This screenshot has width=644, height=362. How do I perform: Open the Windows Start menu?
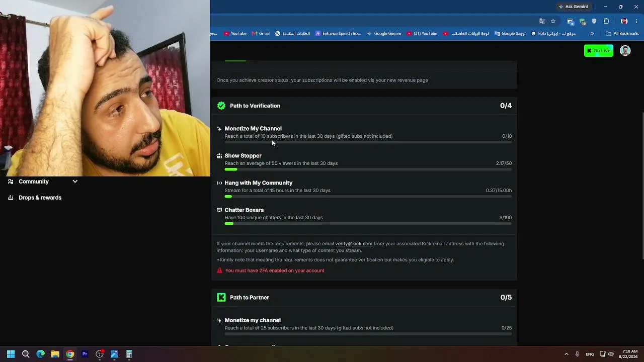(11, 354)
